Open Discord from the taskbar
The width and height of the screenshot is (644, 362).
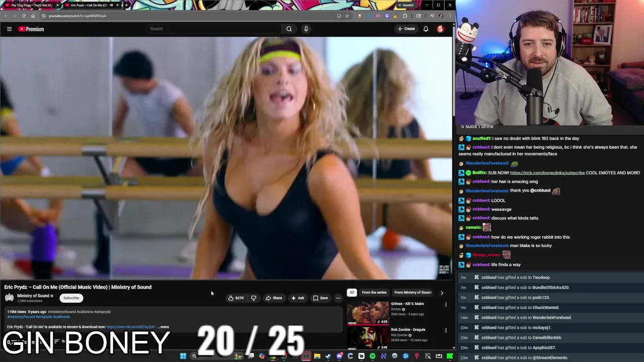(x=339, y=356)
